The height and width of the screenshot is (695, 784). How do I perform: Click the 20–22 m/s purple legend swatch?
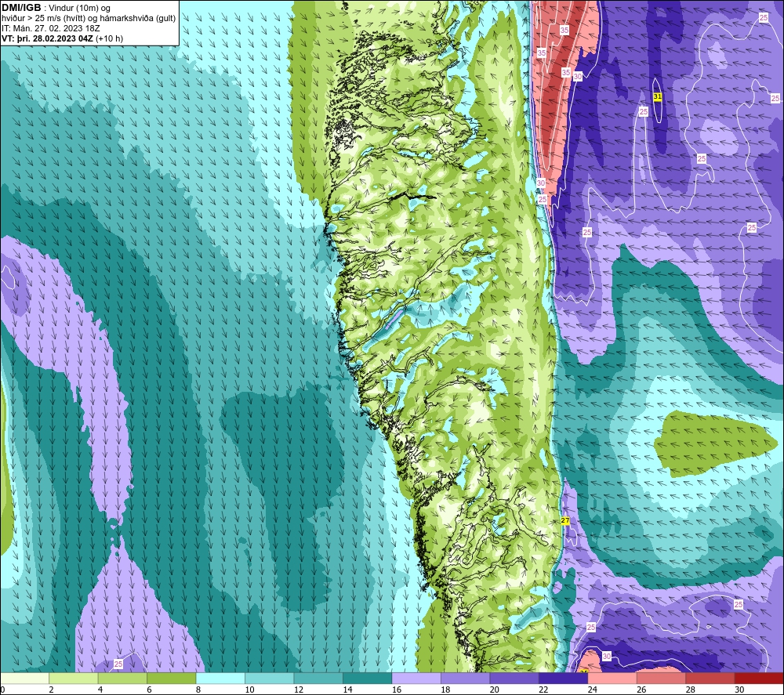click(514, 679)
